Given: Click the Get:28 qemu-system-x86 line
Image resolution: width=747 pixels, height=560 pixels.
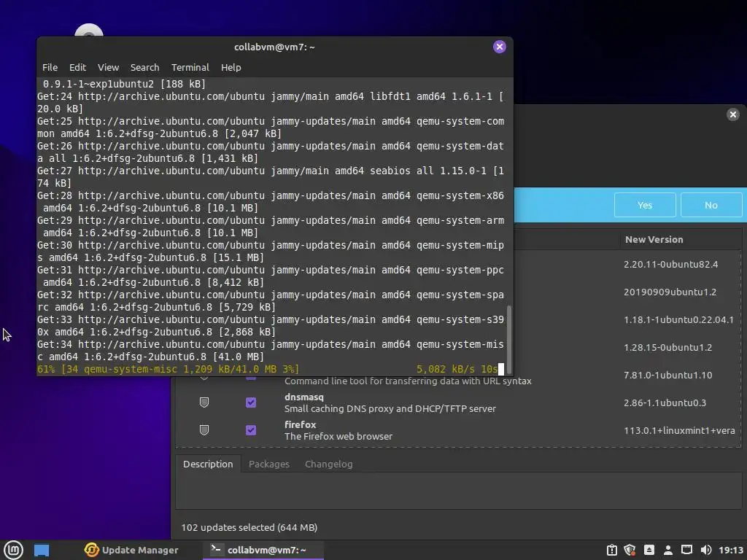Looking at the screenshot, I should (271, 202).
